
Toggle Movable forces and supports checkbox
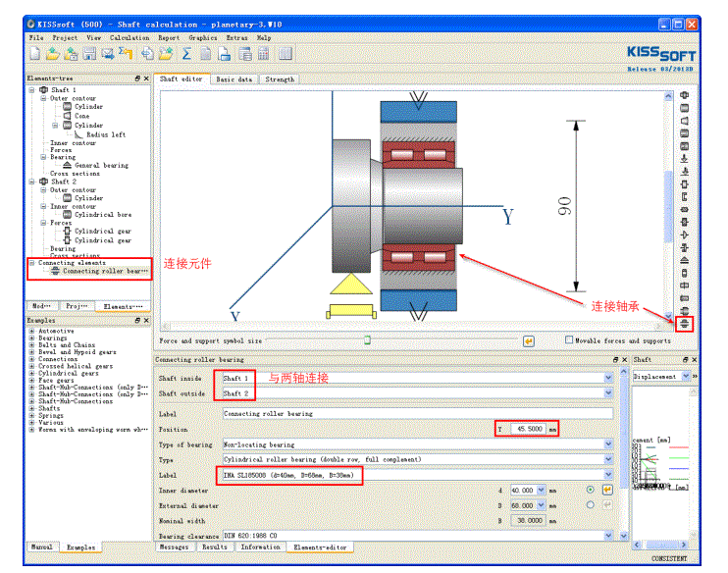569,339
